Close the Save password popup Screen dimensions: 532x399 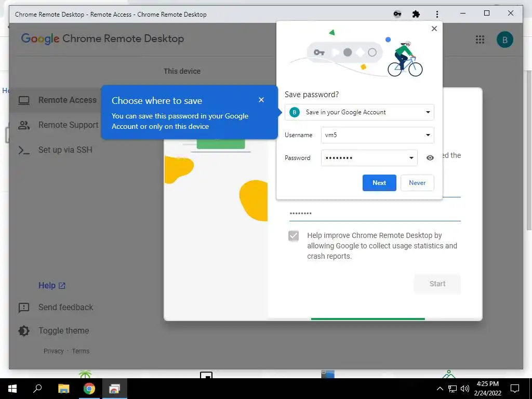point(434,29)
